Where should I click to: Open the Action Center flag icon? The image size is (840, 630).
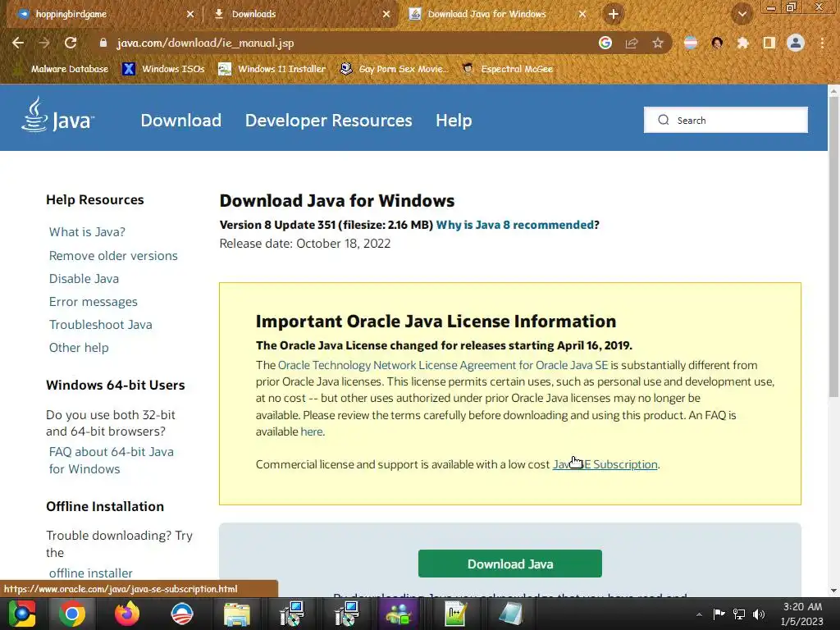(x=719, y=614)
